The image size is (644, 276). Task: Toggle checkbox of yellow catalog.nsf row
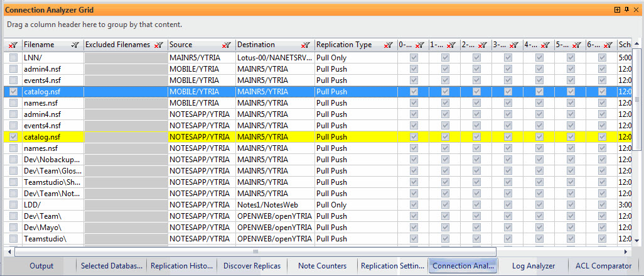pos(13,137)
